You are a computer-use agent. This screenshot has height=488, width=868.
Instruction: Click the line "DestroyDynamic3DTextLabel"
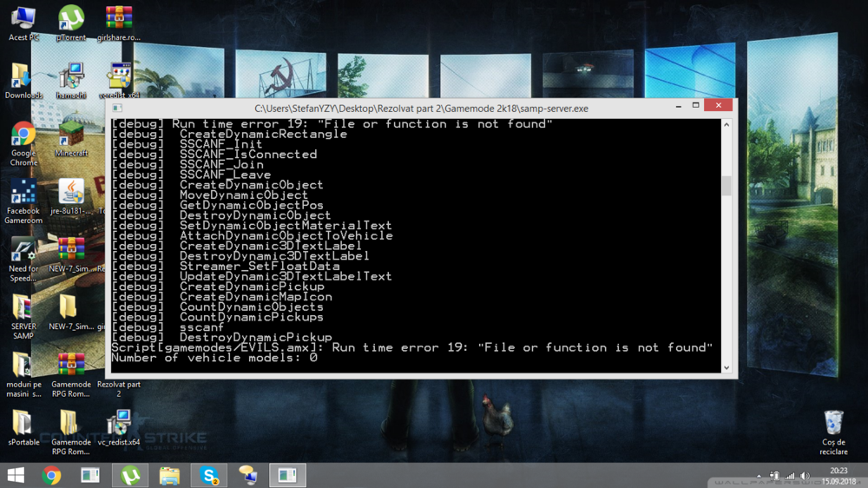pos(274,256)
